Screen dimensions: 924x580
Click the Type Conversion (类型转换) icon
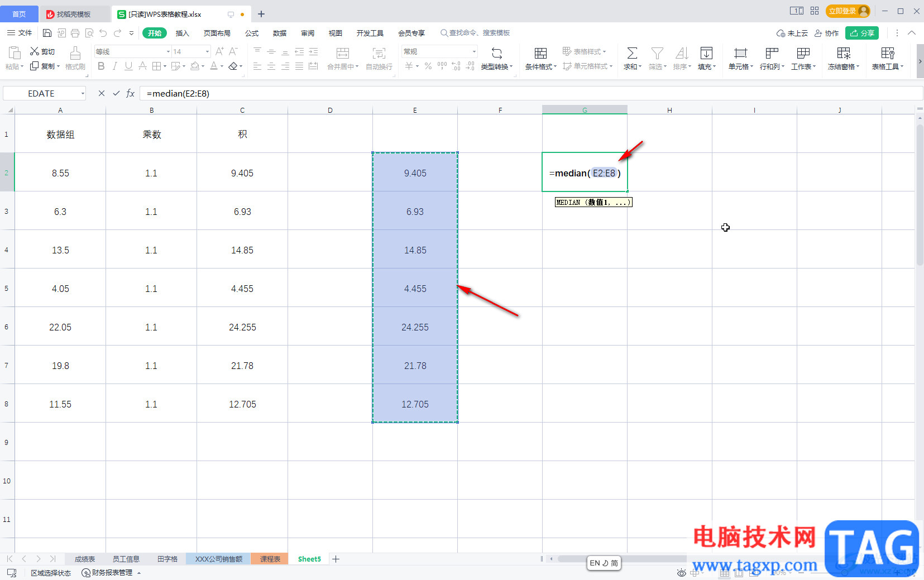(497, 53)
